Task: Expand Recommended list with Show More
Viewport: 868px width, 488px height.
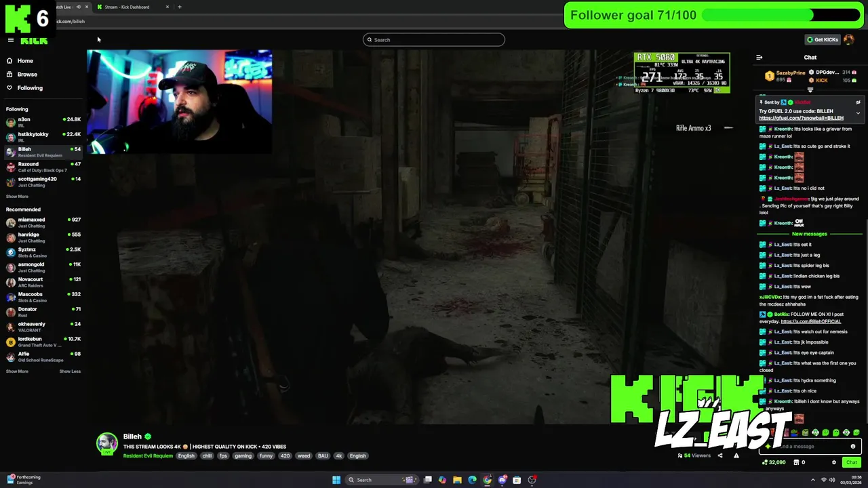Action: pos(17,371)
